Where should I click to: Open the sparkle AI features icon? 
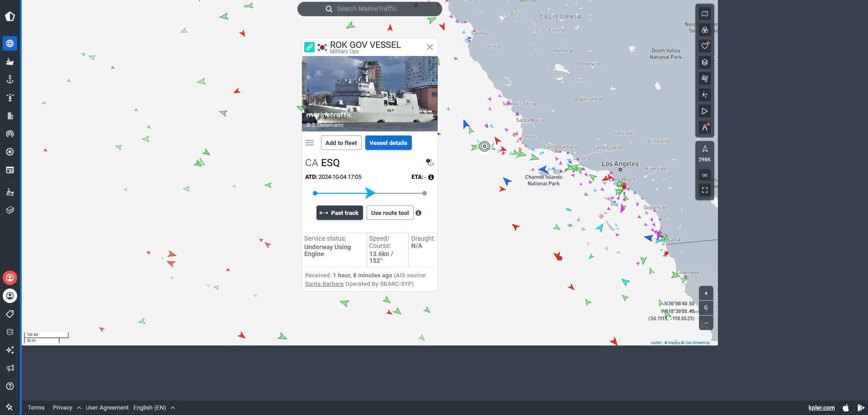point(10,350)
